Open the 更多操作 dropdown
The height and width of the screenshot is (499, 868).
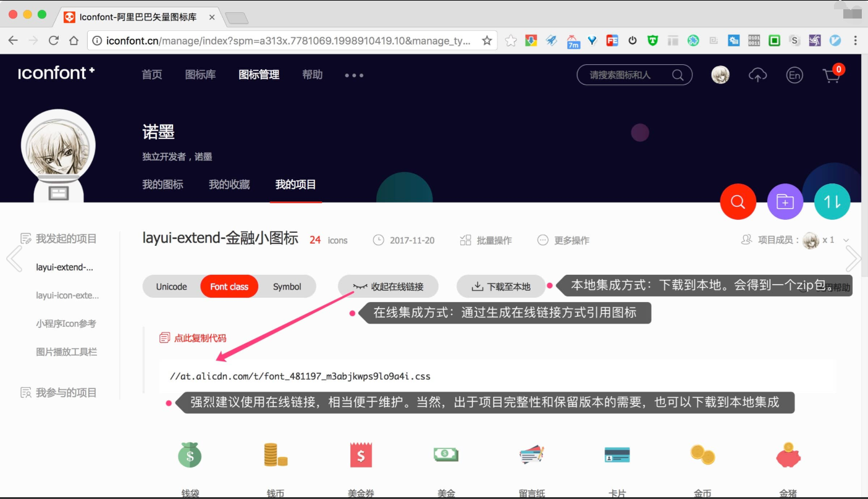click(563, 240)
